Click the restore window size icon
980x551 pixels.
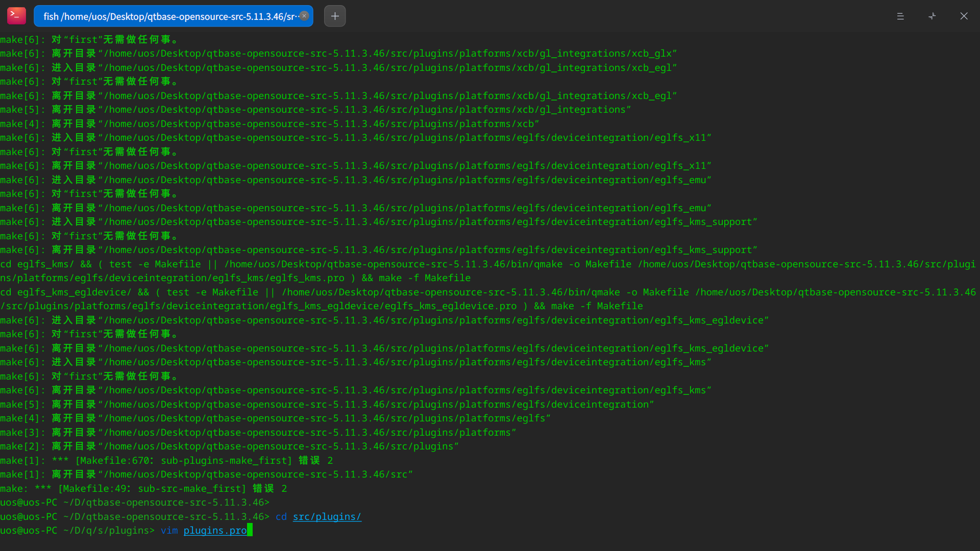tap(932, 16)
